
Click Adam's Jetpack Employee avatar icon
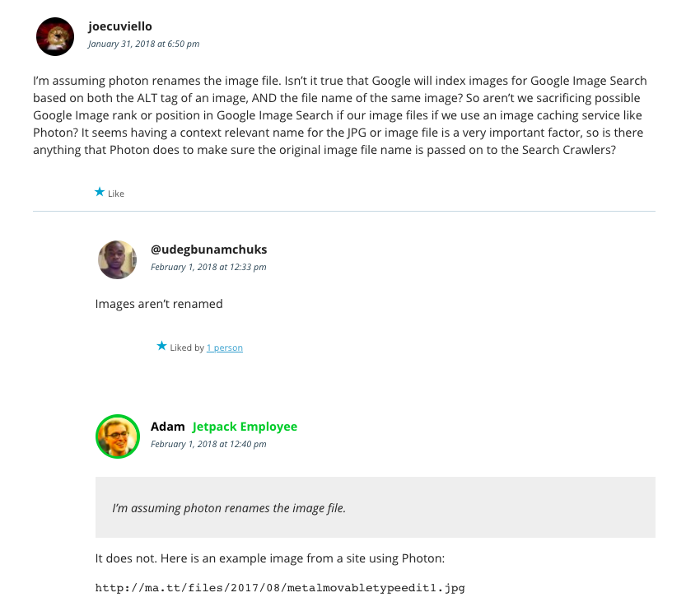tap(117, 436)
